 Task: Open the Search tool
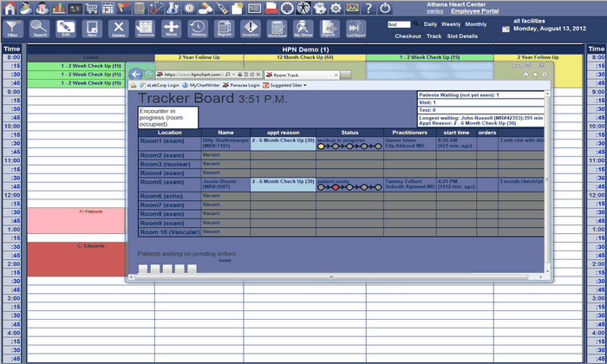click(x=39, y=29)
